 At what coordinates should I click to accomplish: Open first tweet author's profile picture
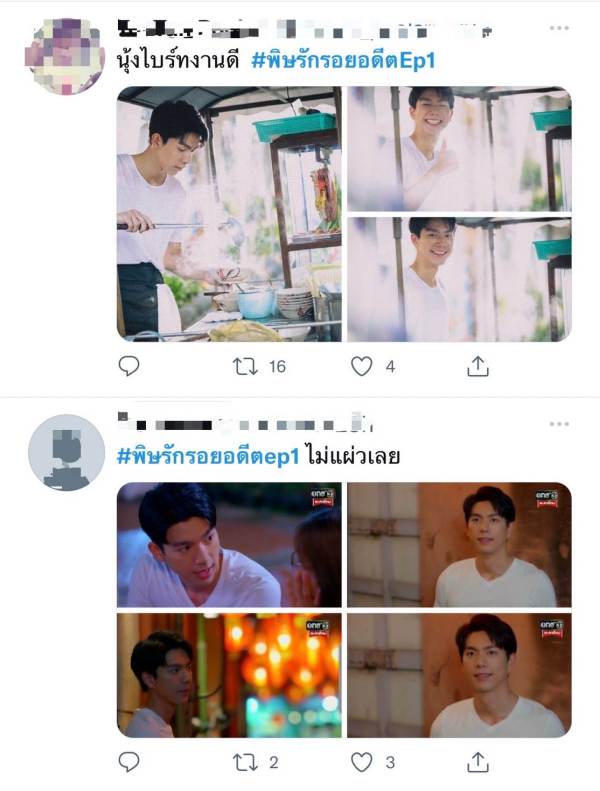[x=65, y=56]
